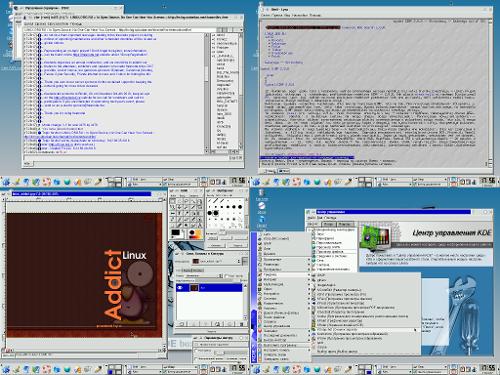Image resolution: width=500 pixels, height=375 pixels.
Task: Switch to second session tab in terminal window
Action: pyautogui.click(x=284, y=171)
